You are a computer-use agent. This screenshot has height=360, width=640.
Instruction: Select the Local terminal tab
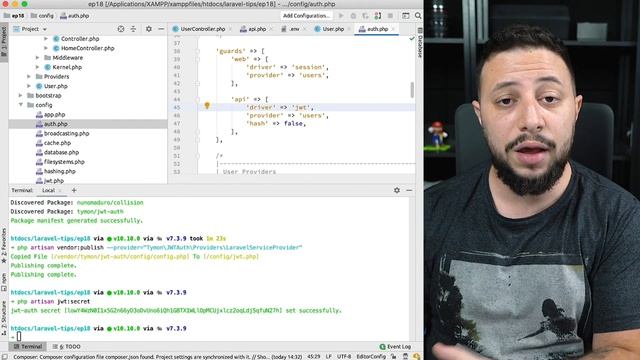48,191
